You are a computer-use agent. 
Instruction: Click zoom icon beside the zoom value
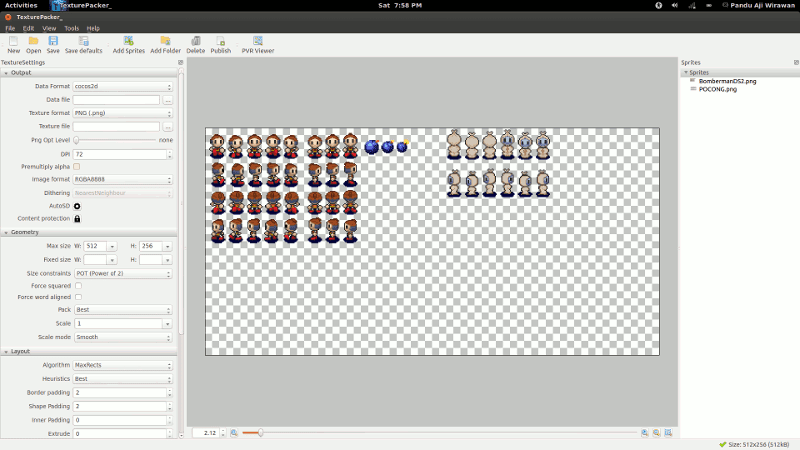(234, 433)
